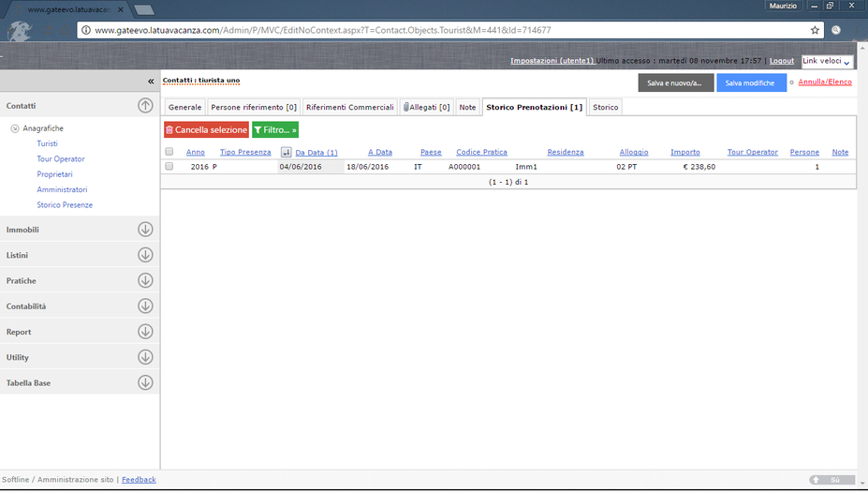This screenshot has height=493, width=868.
Task: Expand the Immobili sidebar section
Action: click(x=145, y=230)
